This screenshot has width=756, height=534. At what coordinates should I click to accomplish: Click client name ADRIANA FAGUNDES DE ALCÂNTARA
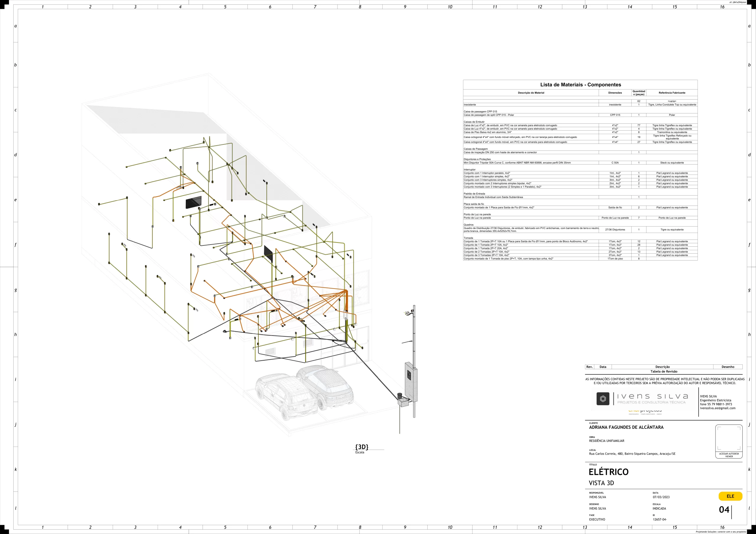(626, 427)
